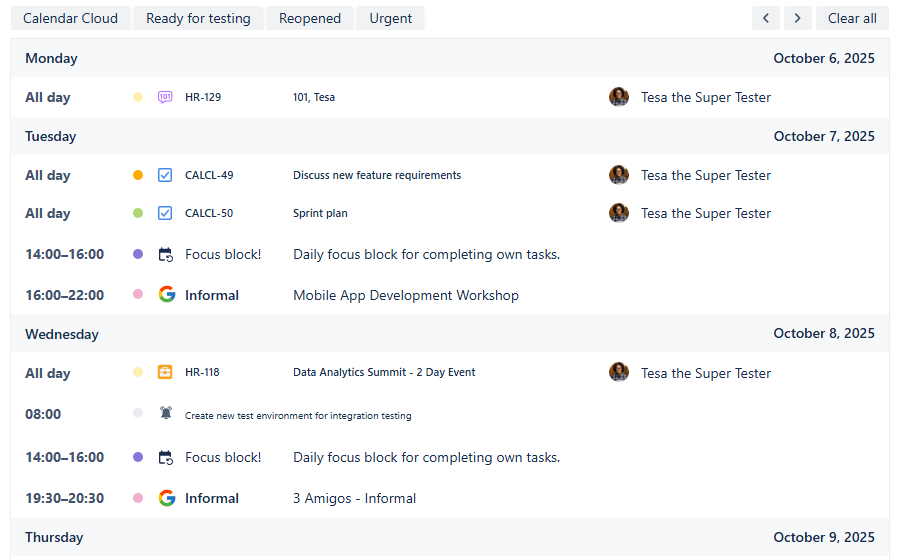The image size is (900, 560).
Task: Go to previous week with left chevron
Action: [766, 18]
